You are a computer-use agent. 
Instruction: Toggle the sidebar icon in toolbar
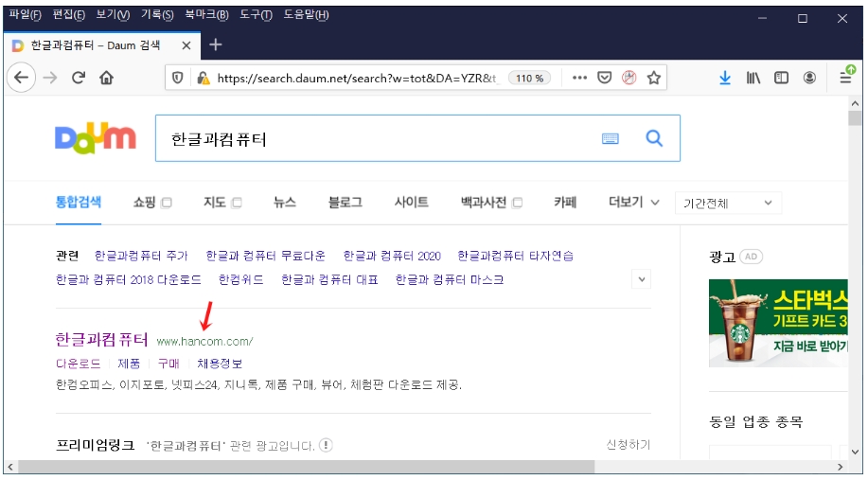[x=781, y=78]
